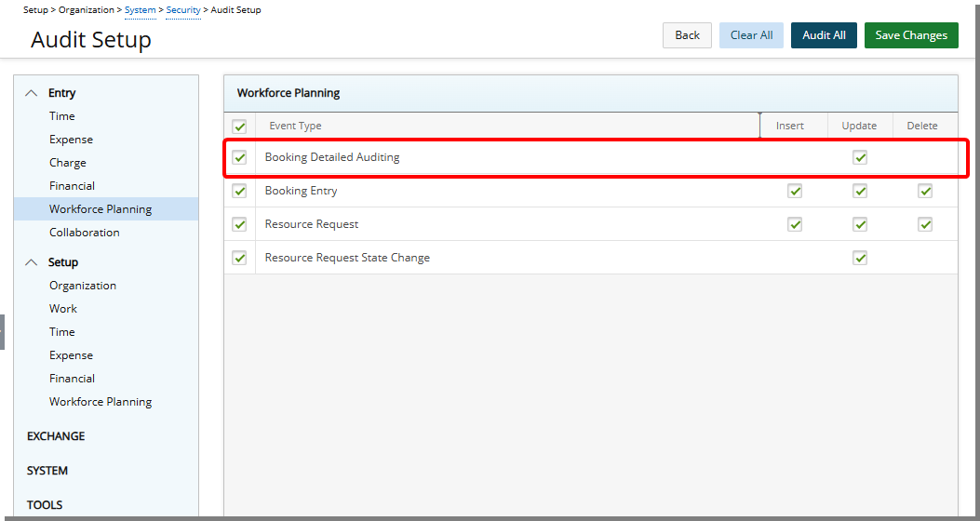980x521 pixels.
Task: Select Workforce Planning under Setup
Action: point(101,402)
